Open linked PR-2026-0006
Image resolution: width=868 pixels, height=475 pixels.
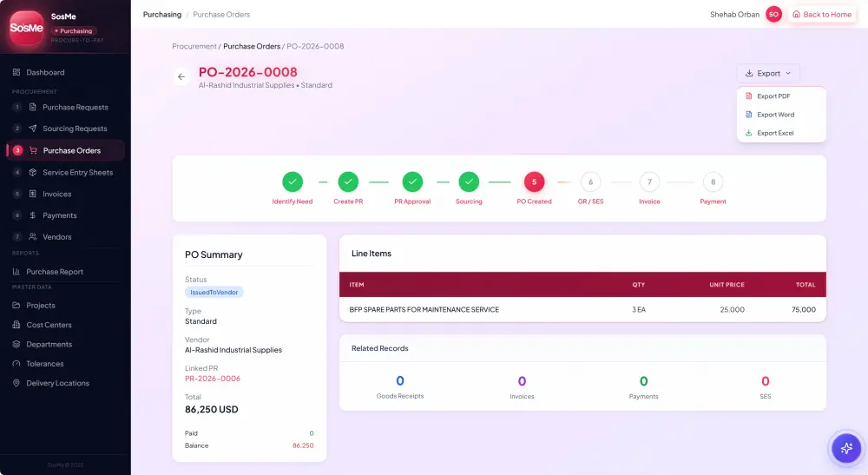(x=213, y=379)
